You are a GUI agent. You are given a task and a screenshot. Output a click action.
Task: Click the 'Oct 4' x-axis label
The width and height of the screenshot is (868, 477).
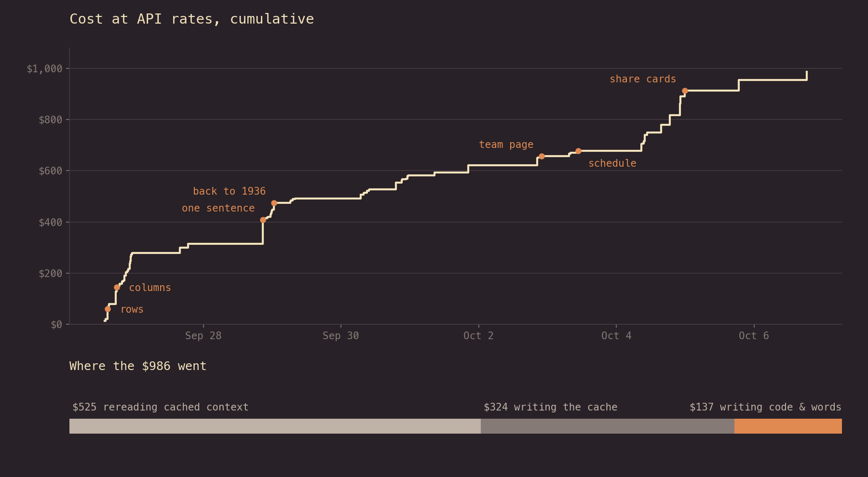click(x=616, y=336)
